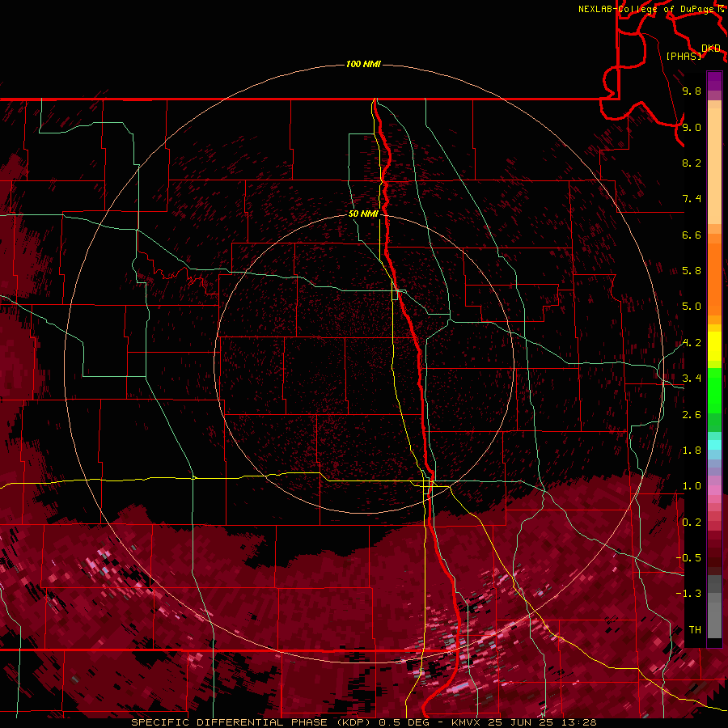This screenshot has width=728, height=728.
Task: Click the 5.0 scale value
Action: point(692,307)
